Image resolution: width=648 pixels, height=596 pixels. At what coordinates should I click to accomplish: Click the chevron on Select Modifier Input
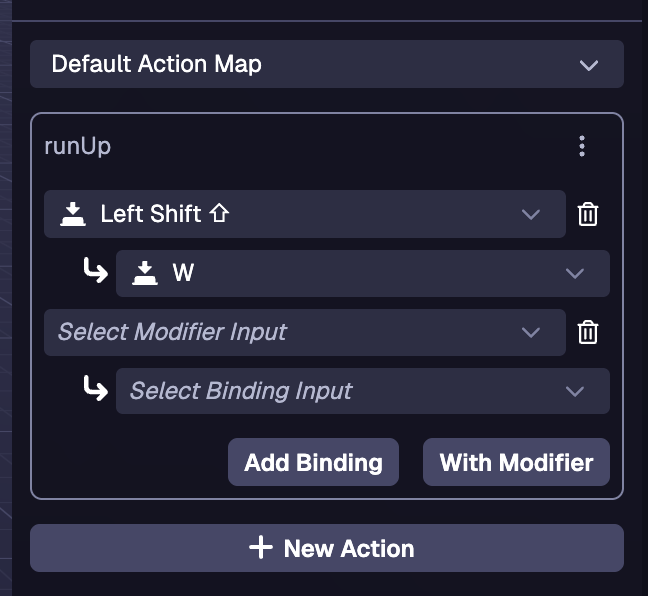click(531, 332)
